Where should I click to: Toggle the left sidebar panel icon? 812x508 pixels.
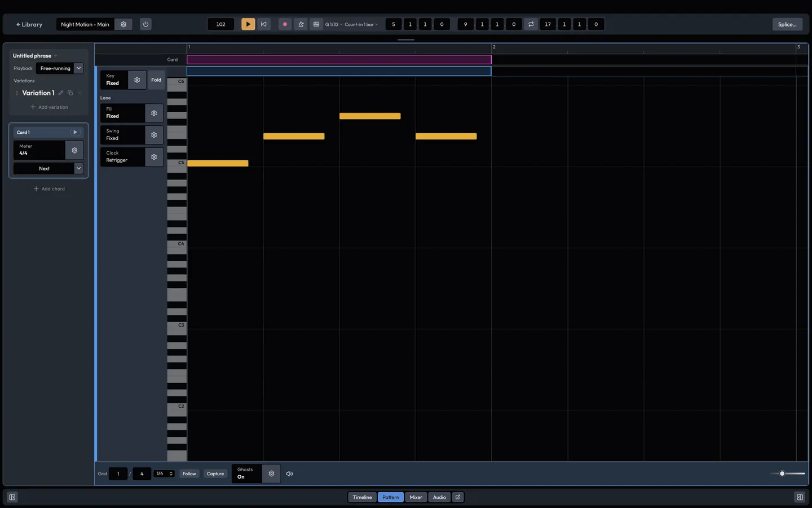tap(12, 497)
